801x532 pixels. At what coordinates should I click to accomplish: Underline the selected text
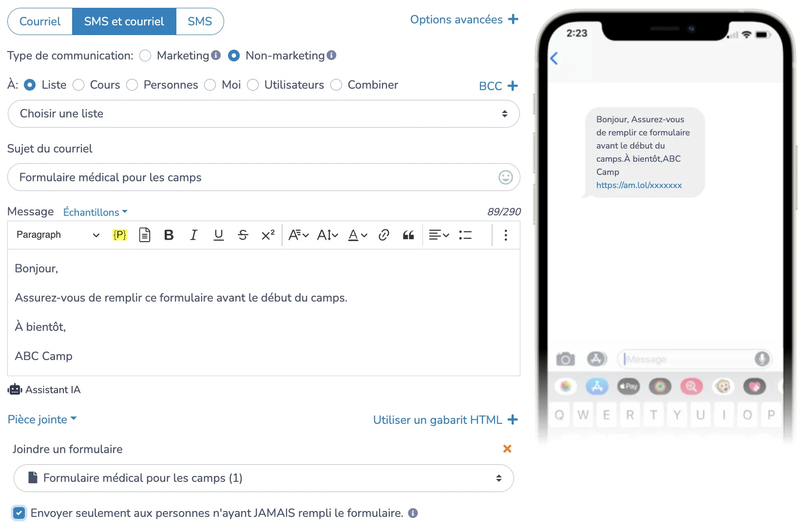pyautogui.click(x=219, y=235)
